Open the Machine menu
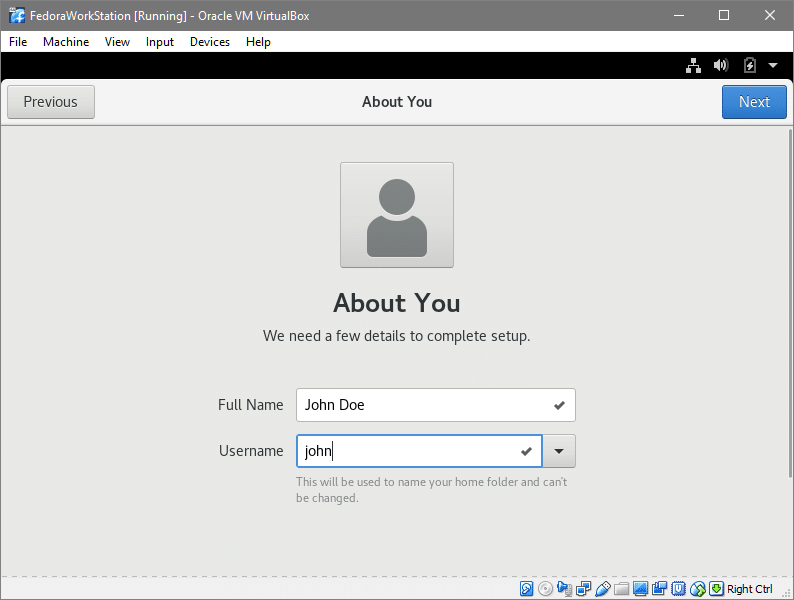The height and width of the screenshot is (600, 794). click(66, 42)
